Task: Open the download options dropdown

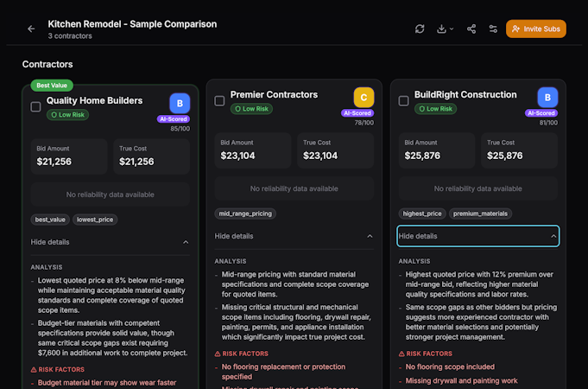Action: pos(446,29)
